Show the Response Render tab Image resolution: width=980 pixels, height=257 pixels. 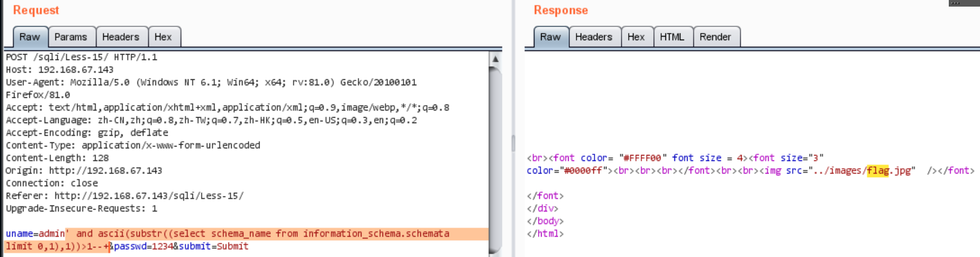coord(716,37)
